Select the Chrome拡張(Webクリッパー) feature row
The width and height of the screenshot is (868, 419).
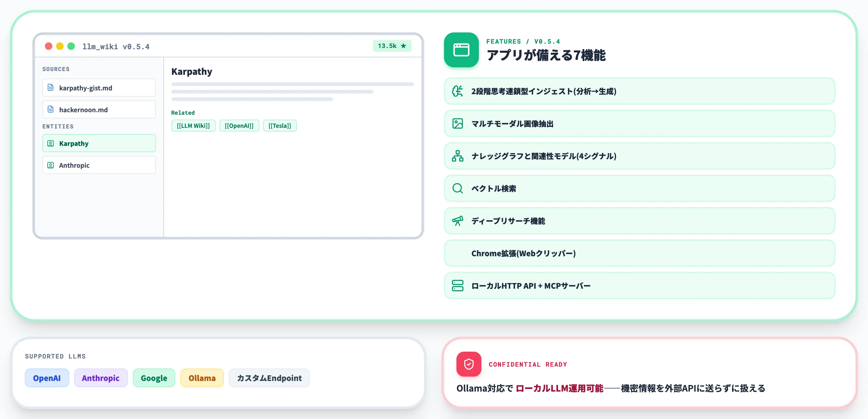coord(639,253)
